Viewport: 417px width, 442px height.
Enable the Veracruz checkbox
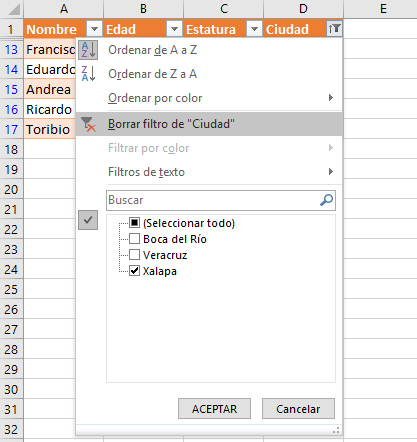134,255
